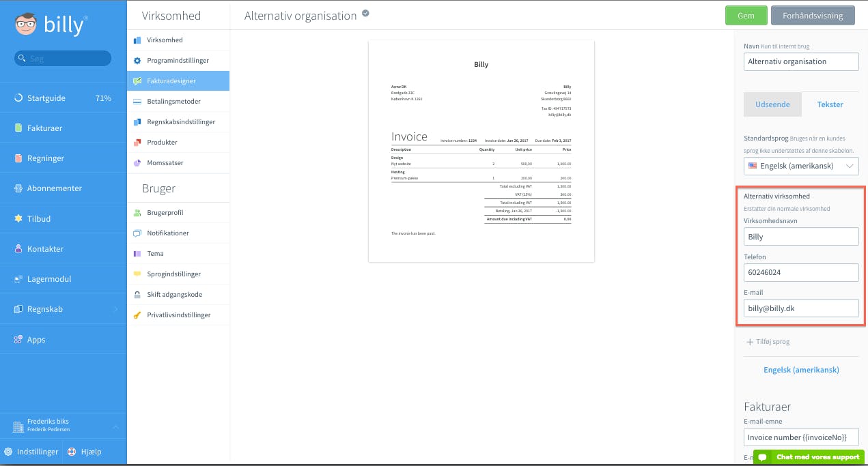868x466 pixels.
Task: Click the Kontakter person icon
Action: coord(19,249)
